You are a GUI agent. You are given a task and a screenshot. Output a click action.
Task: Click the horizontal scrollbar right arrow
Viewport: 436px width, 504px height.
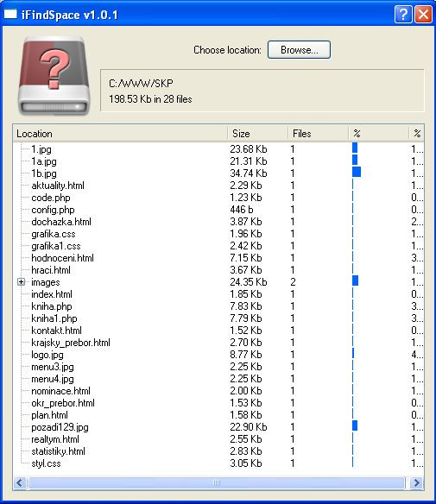(417, 482)
